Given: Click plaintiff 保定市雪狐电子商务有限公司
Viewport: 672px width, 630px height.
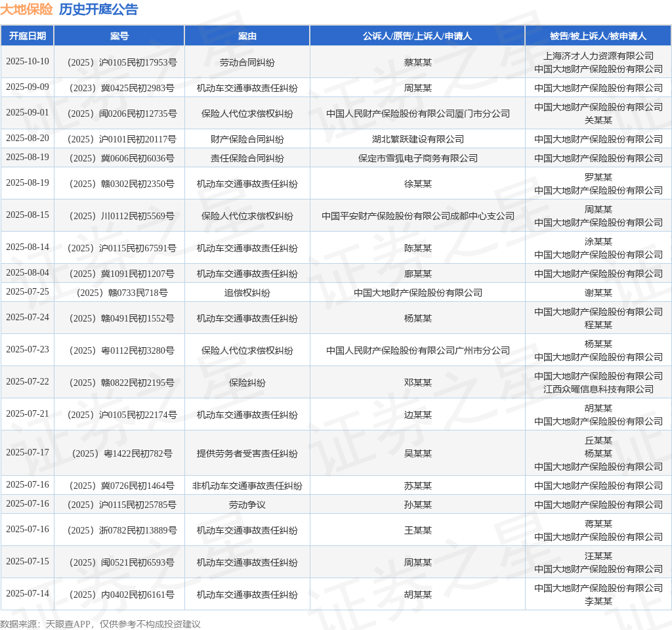Looking at the screenshot, I should [418, 159].
